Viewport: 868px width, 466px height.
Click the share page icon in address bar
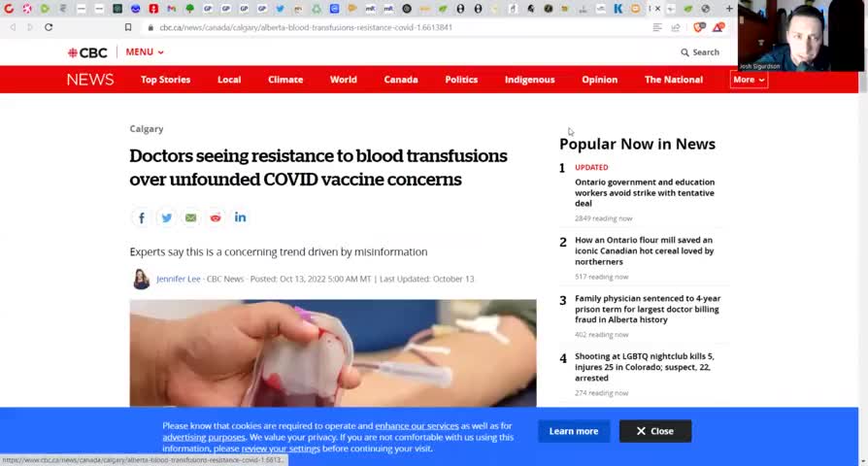point(676,27)
